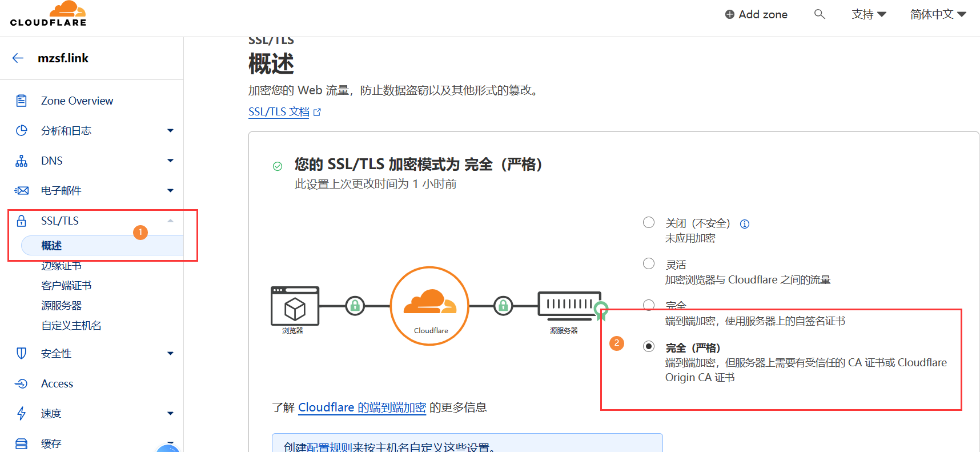The image size is (980, 452).
Task: Click the green checkmark status icon
Action: (278, 166)
